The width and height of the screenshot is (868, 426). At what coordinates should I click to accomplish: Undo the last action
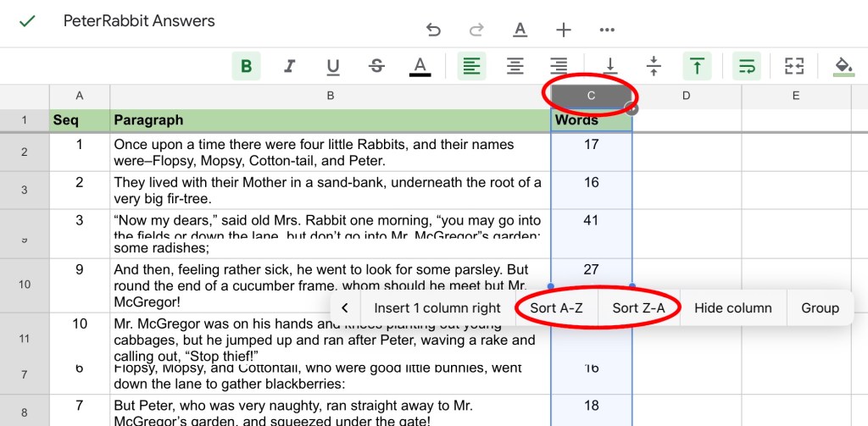point(433,30)
